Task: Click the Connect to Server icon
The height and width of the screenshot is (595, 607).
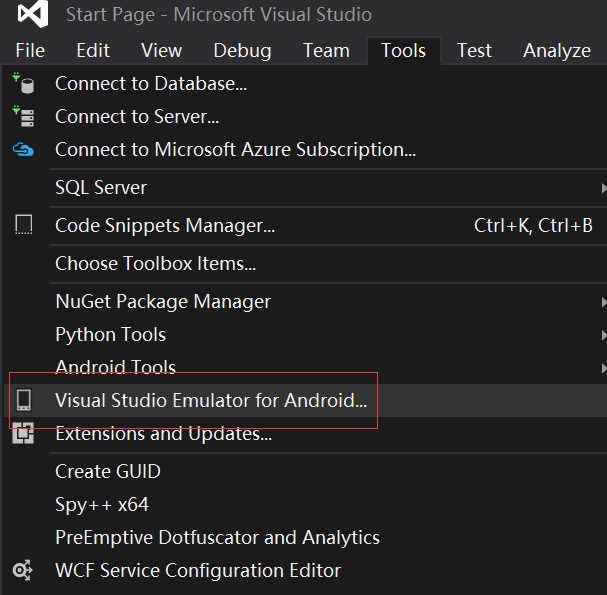Action: point(24,117)
